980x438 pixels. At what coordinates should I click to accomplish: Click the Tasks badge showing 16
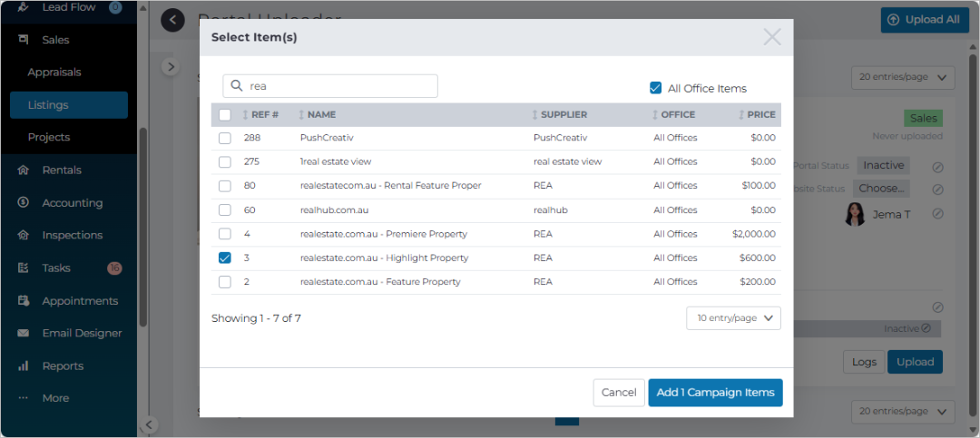tap(114, 268)
